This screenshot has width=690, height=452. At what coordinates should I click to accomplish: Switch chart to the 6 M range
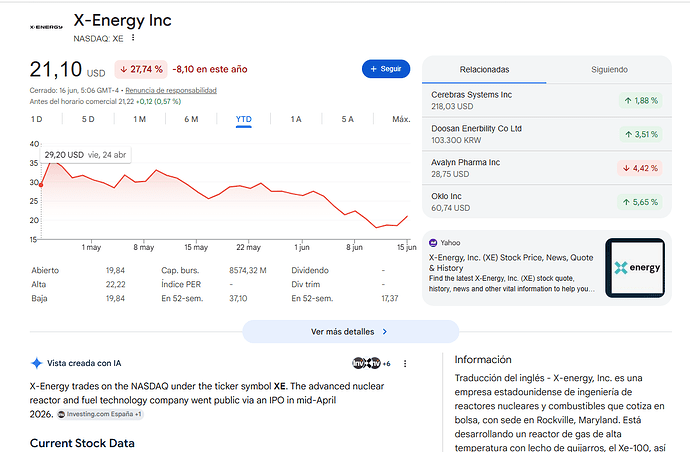(191, 119)
